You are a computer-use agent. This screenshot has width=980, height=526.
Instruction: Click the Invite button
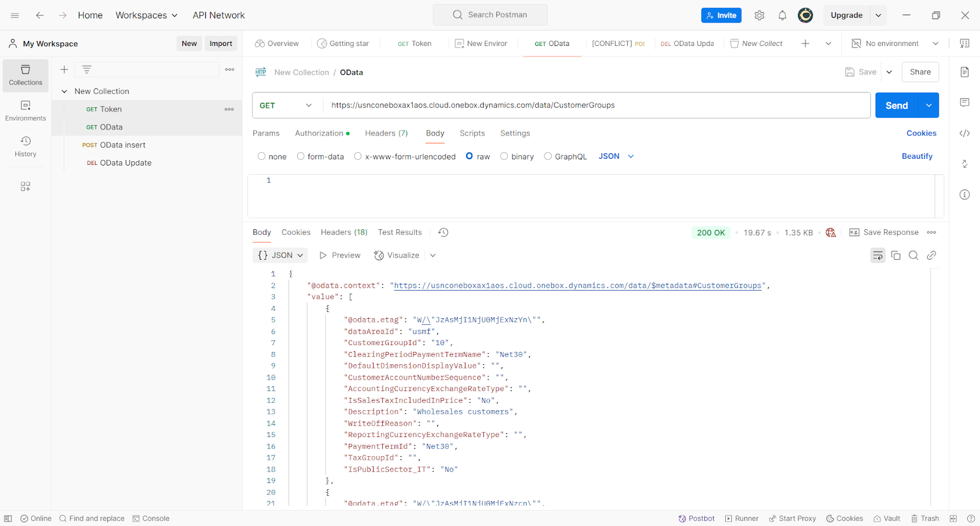[x=721, y=15]
